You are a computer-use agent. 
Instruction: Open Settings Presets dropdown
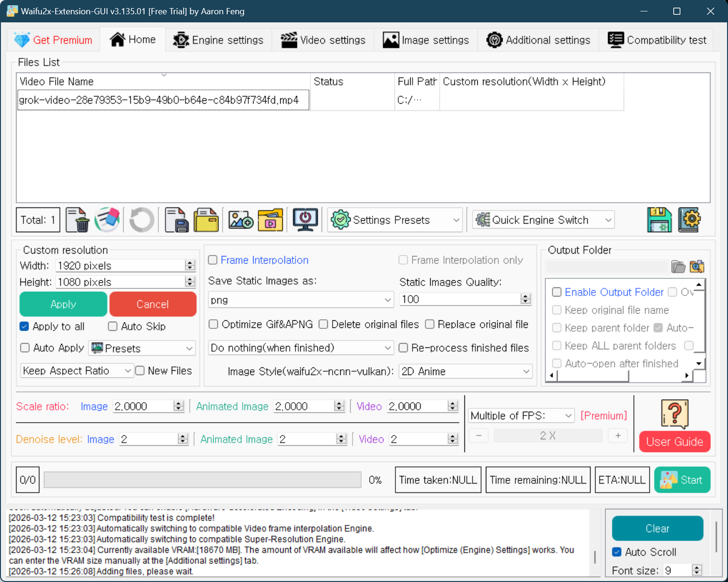point(395,220)
